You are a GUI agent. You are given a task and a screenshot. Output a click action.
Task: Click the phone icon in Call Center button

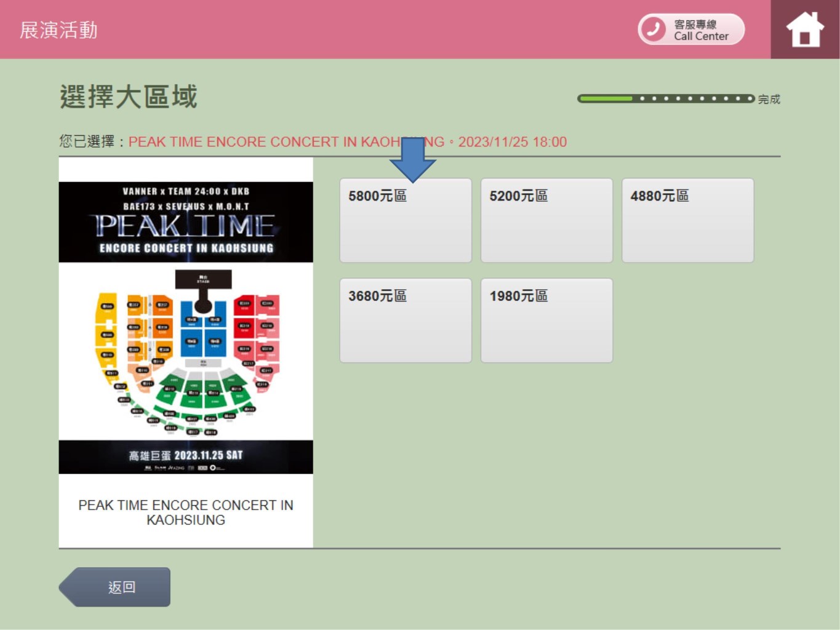(x=654, y=29)
